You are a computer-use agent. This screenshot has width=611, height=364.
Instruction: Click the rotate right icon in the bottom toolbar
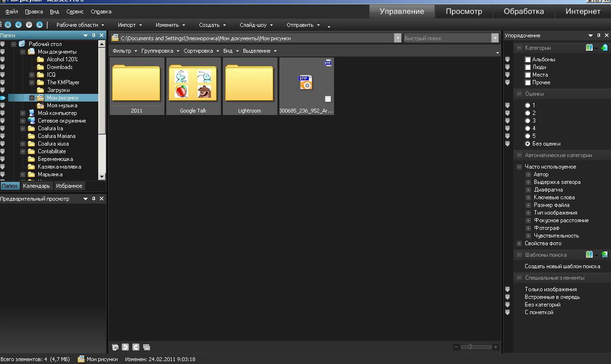click(x=136, y=347)
